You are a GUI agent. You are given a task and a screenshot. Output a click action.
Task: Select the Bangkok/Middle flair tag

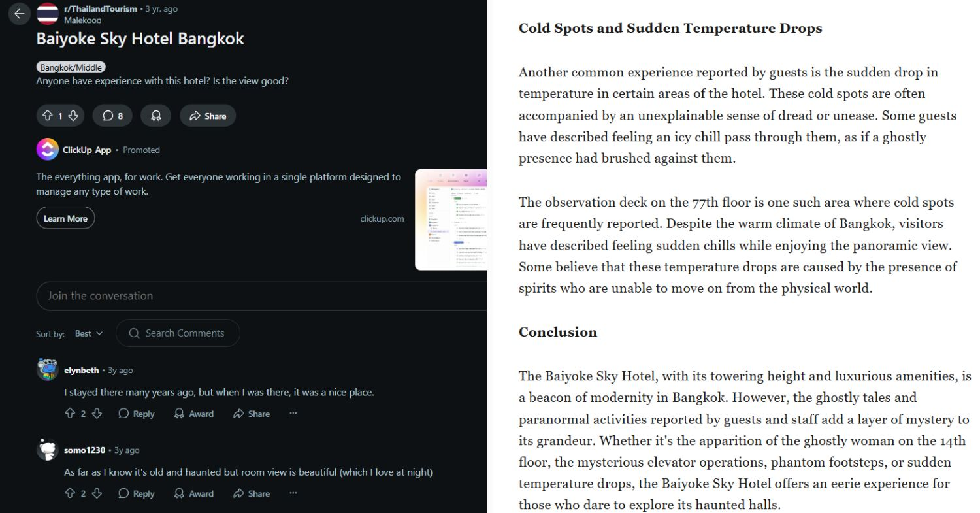click(71, 67)
